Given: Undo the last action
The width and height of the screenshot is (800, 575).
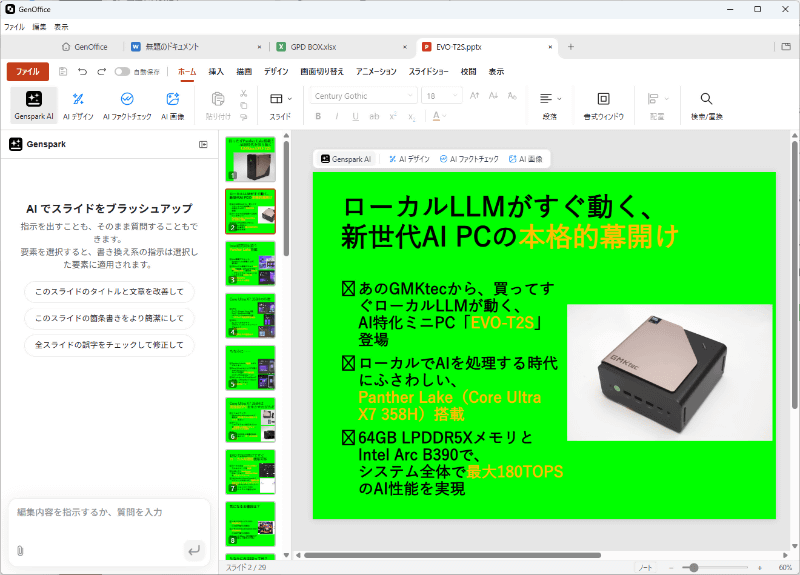Looking at the screenshot, I should [82, 71].
